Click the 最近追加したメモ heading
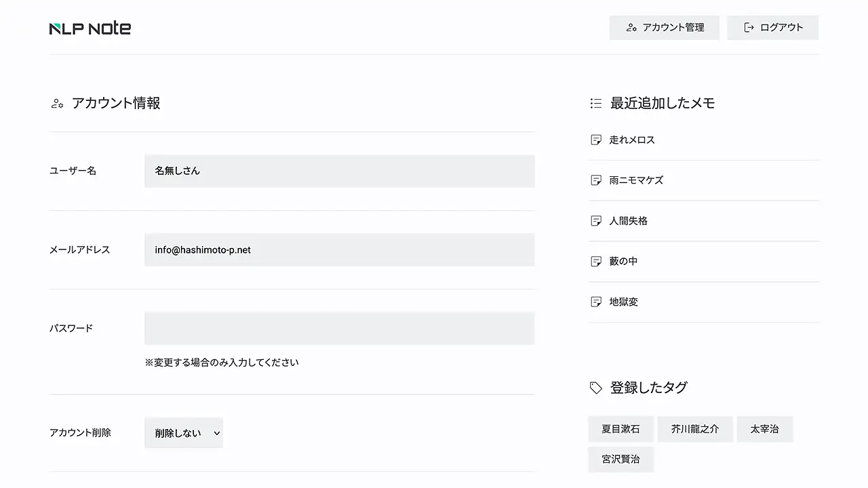 click(663, 103)
